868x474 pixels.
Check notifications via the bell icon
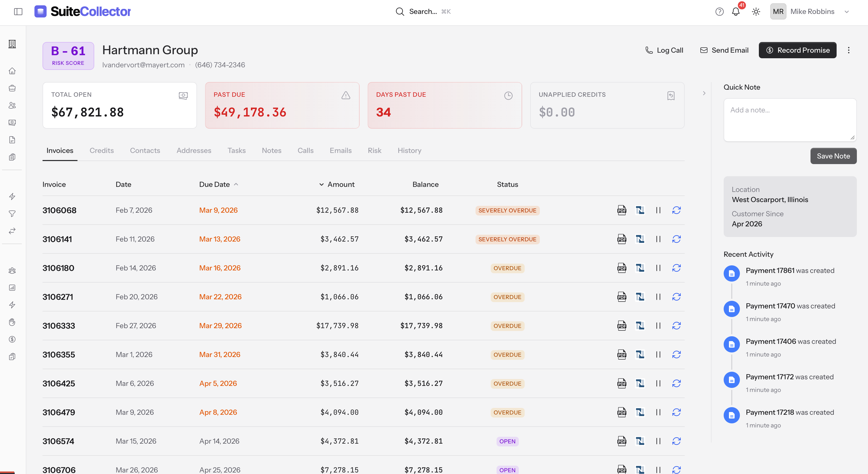tap(736, 11)
